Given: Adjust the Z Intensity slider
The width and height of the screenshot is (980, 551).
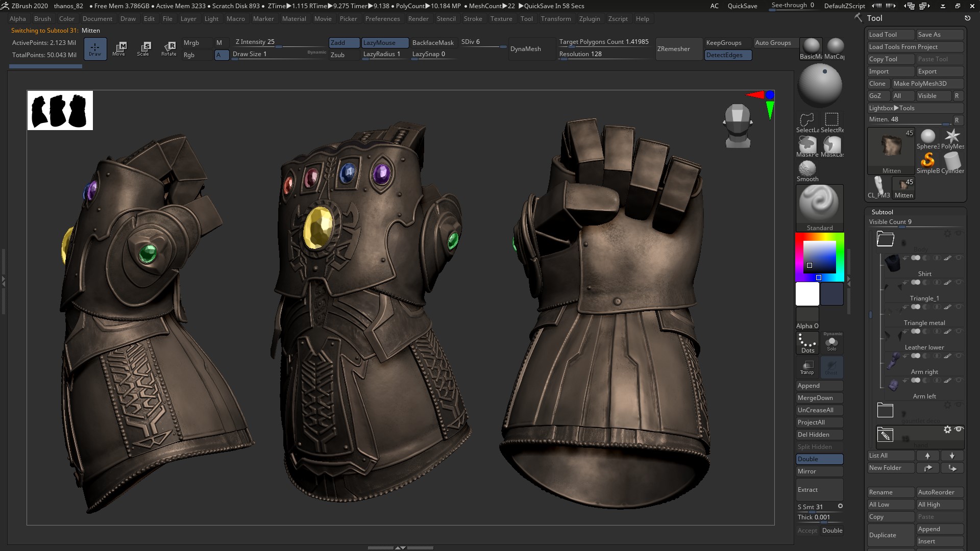Looking at the screenshot, I should tap(280, 43).
